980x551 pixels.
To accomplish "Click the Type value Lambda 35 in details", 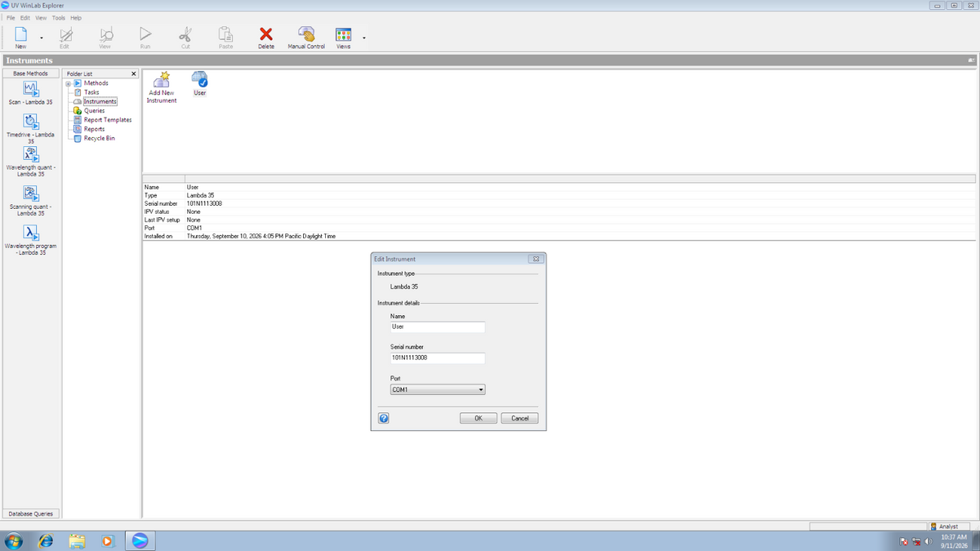I will click(x=200, y=196).
